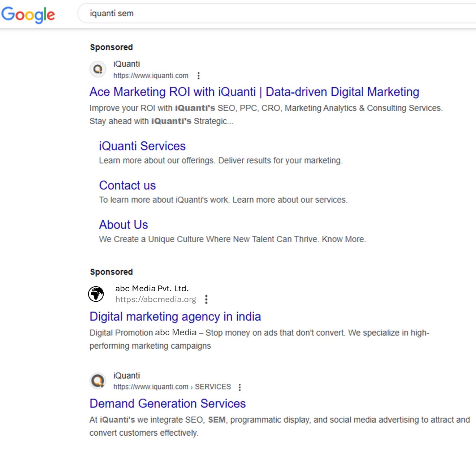Open 'Digital marketing agency in india' ad

tap(175, 317)
